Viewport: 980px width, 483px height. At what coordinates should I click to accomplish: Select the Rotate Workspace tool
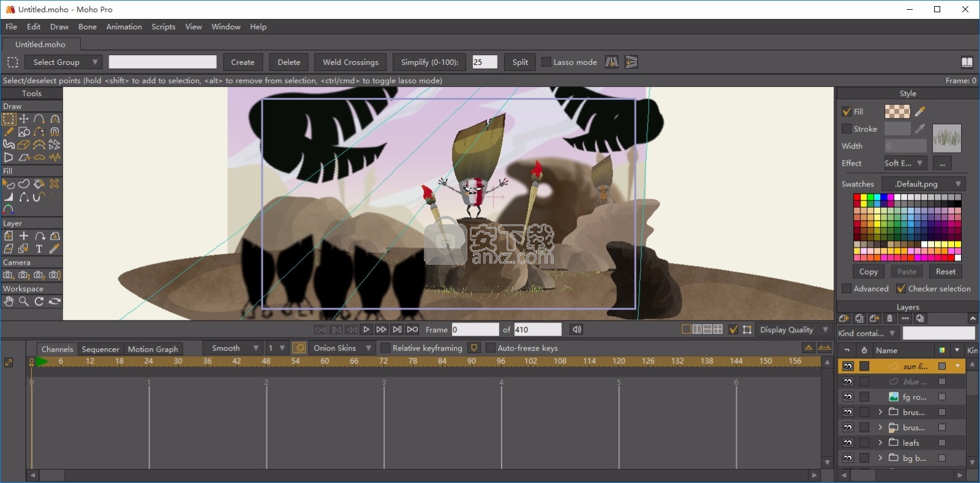click(39, 302)
